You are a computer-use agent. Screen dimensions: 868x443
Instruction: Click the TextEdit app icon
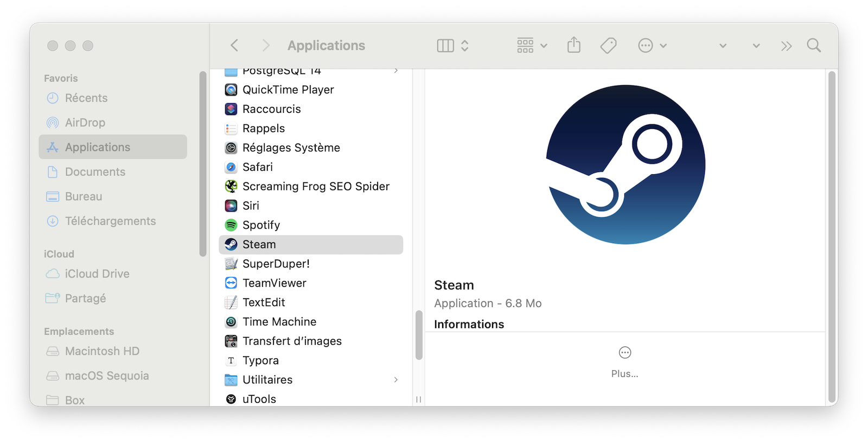(231, 302)
